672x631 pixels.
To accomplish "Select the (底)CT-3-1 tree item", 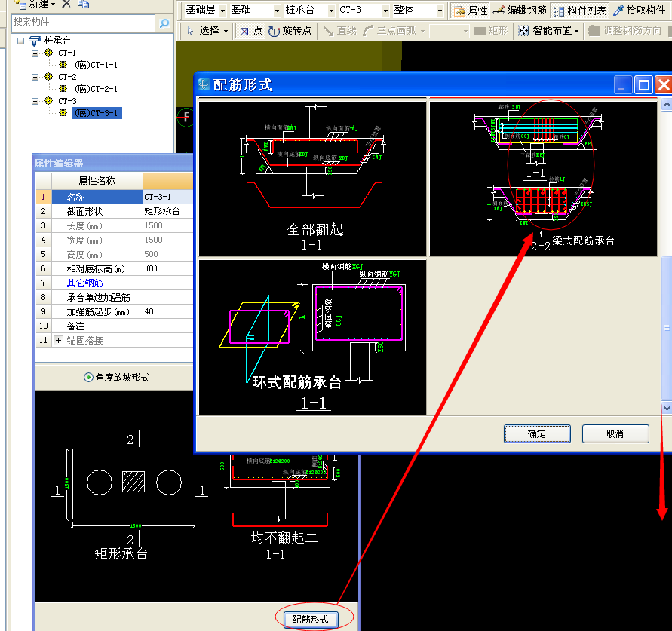I will pyautogui.click(x=96, y=112).
